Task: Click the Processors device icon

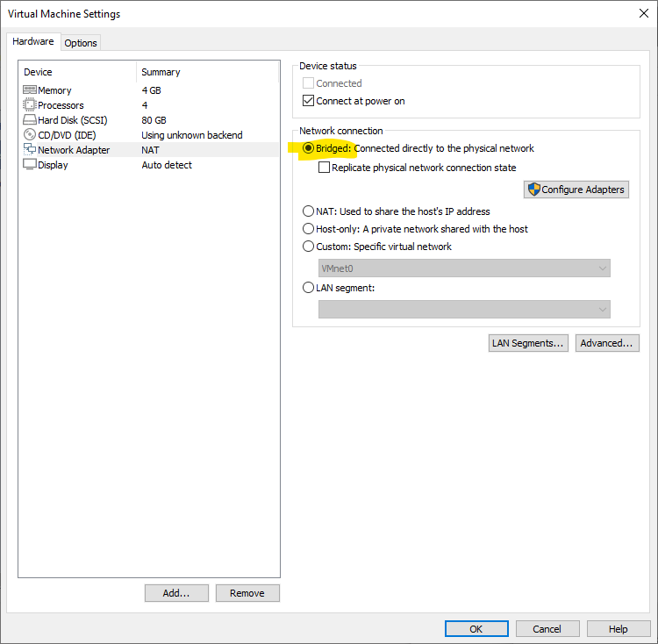Action: click(x=30, y=105)
